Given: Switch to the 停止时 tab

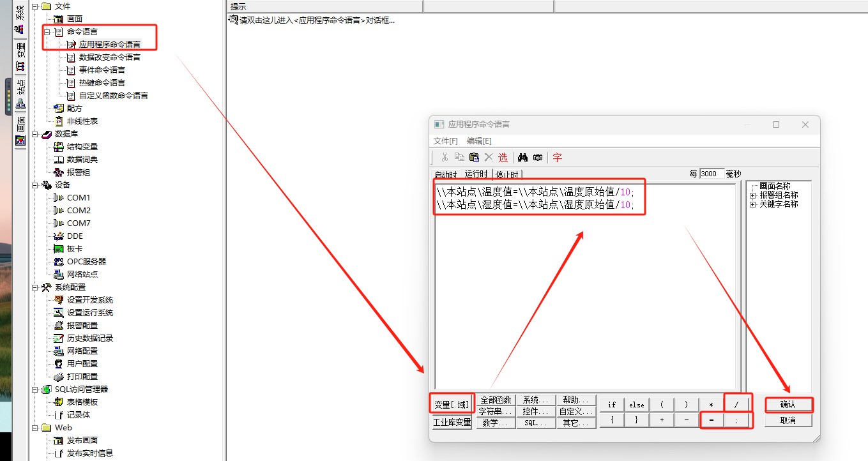Looking at the screenshot, I should coord(507,174).
